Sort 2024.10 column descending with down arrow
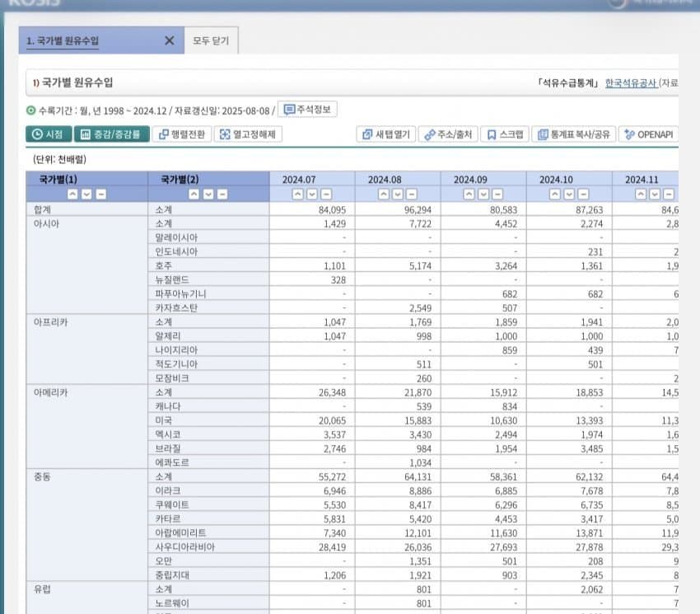Screen dimensions: 700x614 point(569,195)
